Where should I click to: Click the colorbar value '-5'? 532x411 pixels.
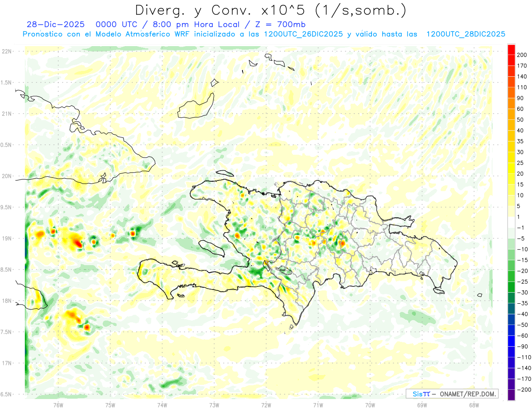coord(521,239)
